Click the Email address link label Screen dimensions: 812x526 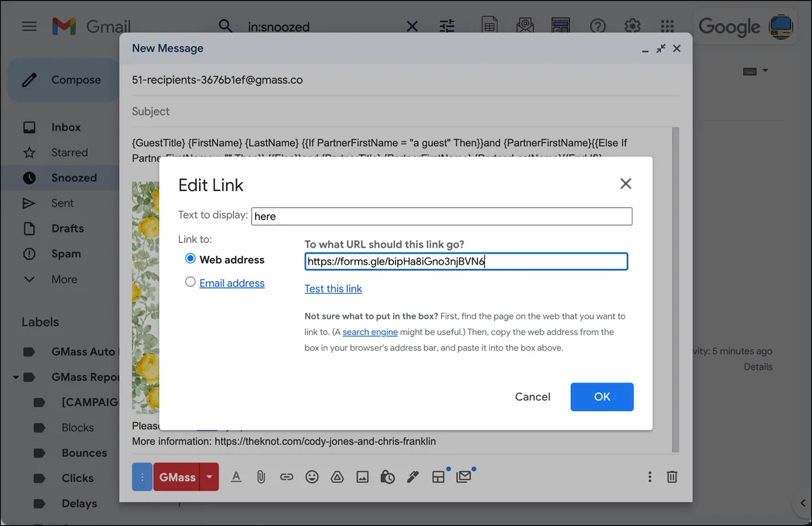[232, 283]
